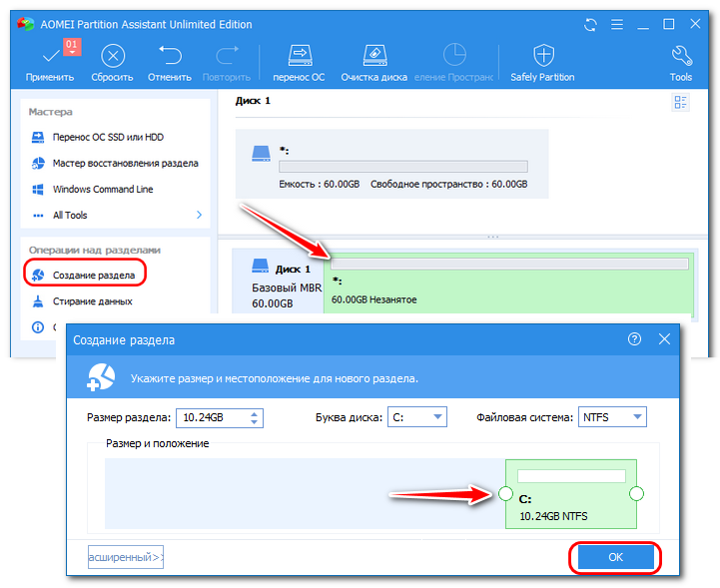Open Windows Command Line entry

point(92,189)
